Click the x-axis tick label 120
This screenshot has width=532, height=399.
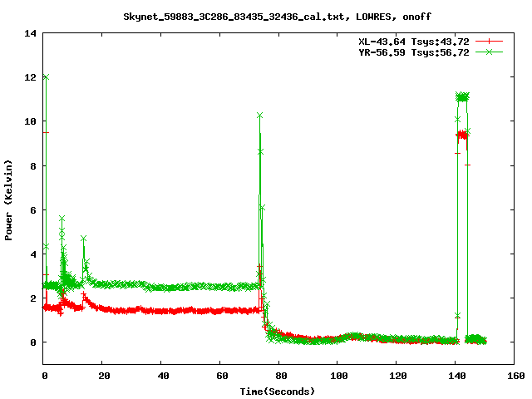[x=398, y=376]
